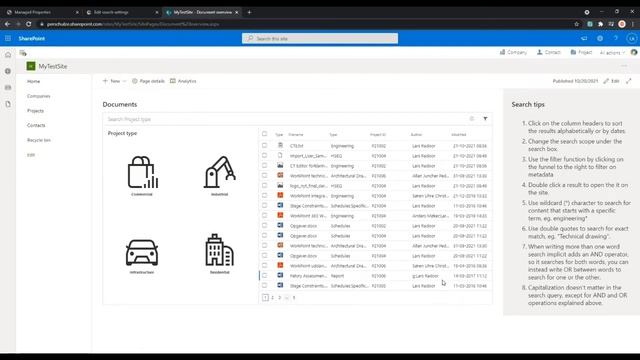Sort by the Project ID column header
This screenshot has height=360, width=640.
coord(378,134)
